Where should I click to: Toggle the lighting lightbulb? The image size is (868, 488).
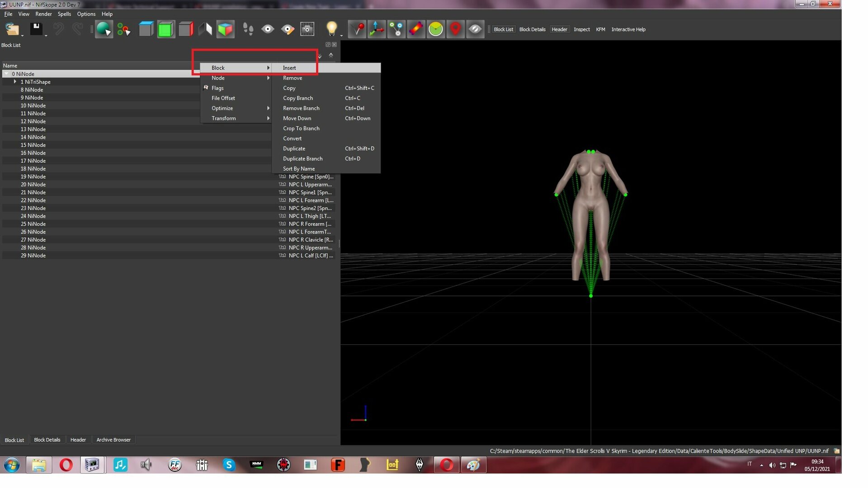[331, 29]
